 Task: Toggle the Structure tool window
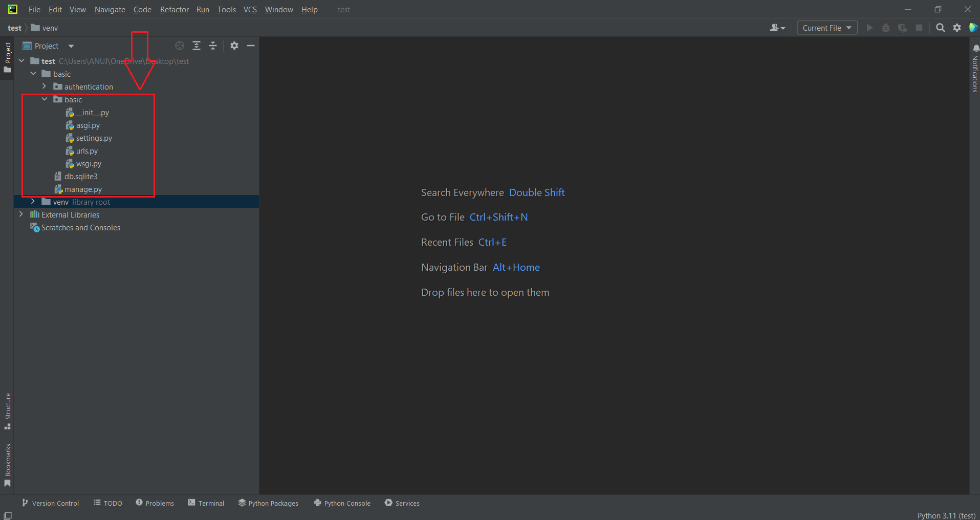(x=8, y=411)
